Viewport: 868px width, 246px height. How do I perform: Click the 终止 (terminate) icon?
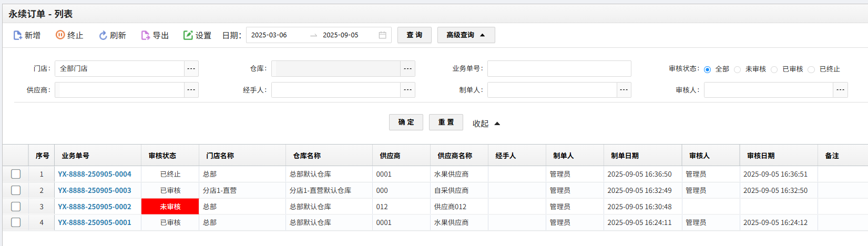(60, 35)
